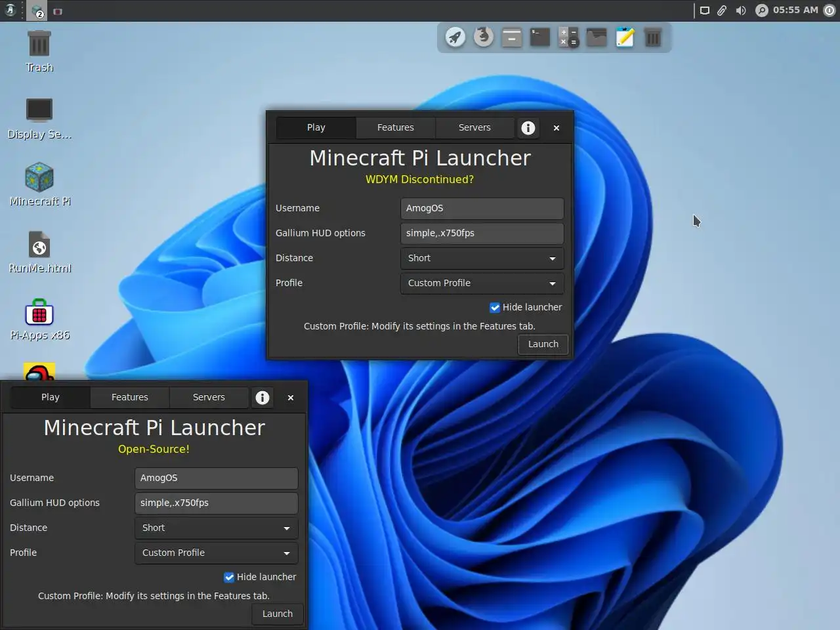
Task: Switch to Play tab in WDYM Discontinued window
Action: [x=316, y=128]
